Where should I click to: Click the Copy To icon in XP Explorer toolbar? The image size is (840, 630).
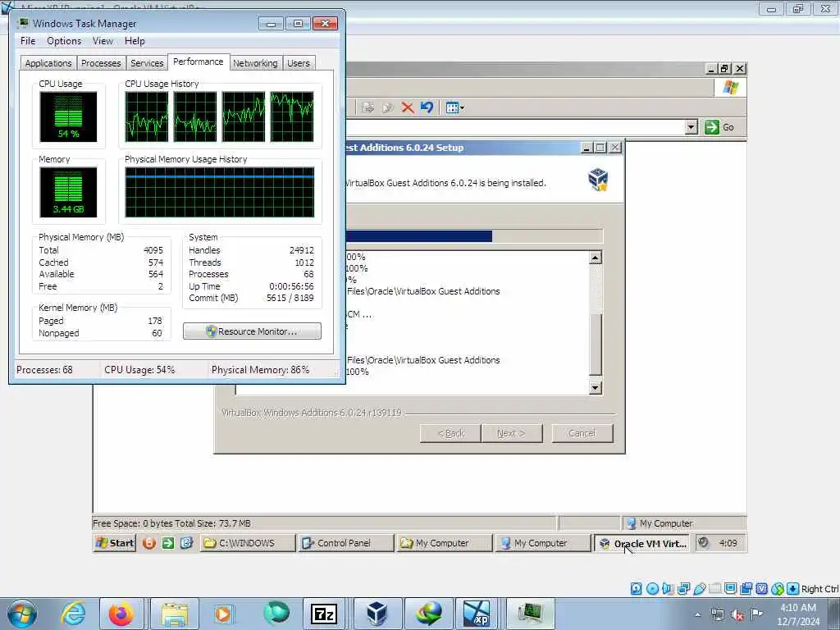[x=388, y=107]
